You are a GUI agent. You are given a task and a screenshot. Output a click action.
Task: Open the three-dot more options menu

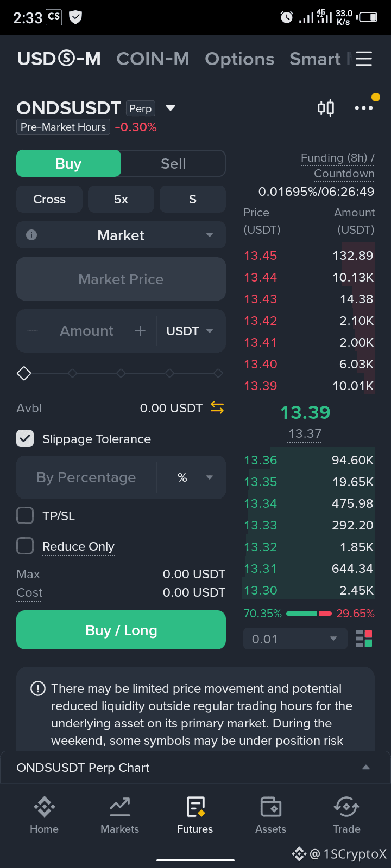(x=364, y=108)
